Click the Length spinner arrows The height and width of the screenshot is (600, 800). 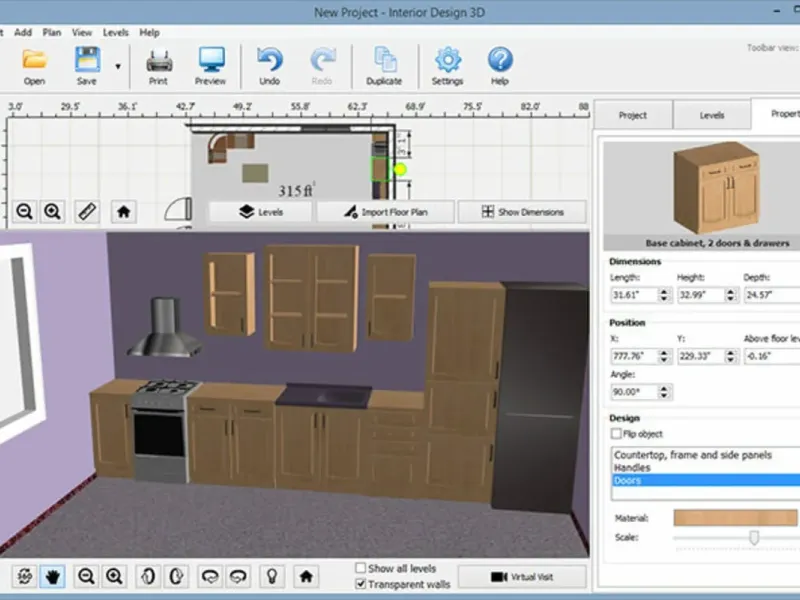click(663, 295)
